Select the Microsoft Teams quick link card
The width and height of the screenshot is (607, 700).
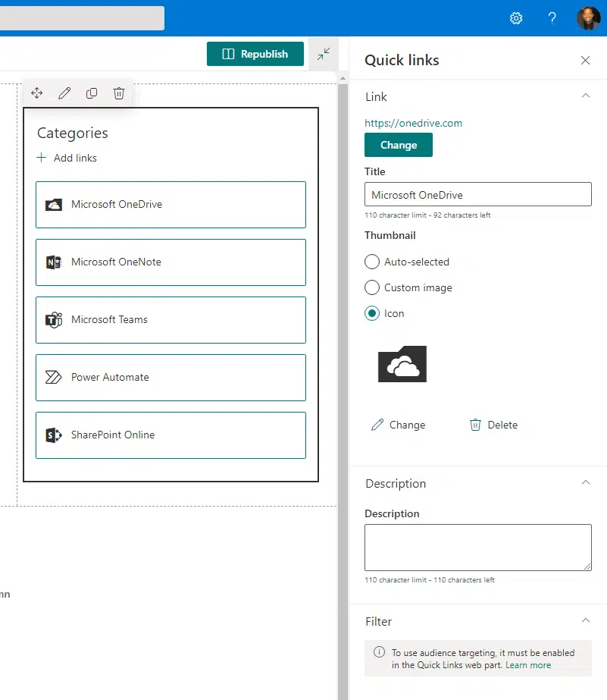coord(171,319)
